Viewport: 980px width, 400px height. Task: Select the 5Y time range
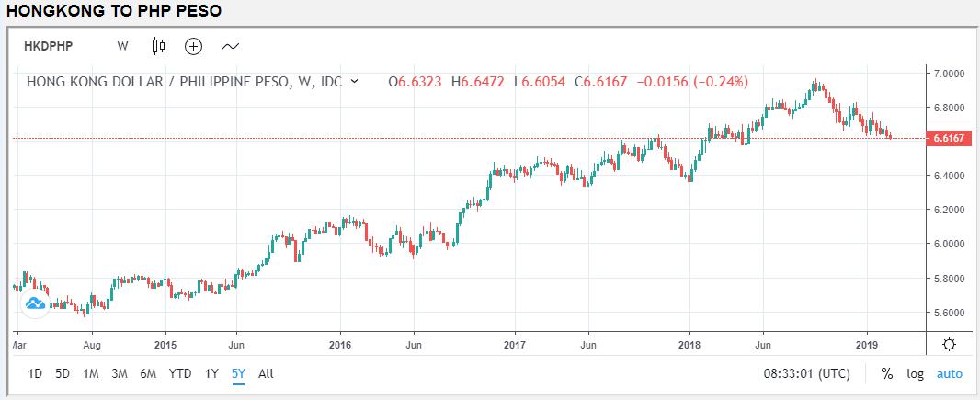(x=238, y=373)
